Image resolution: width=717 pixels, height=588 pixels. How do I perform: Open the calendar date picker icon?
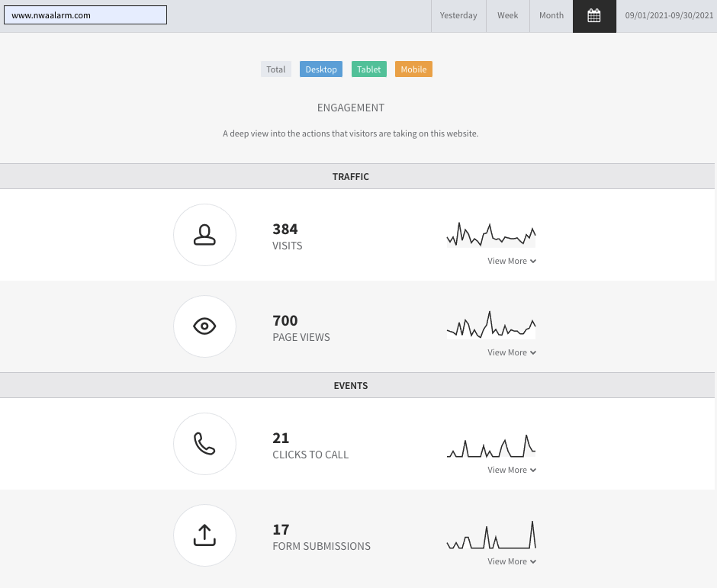pyautogui.click(x=594, y=16)
